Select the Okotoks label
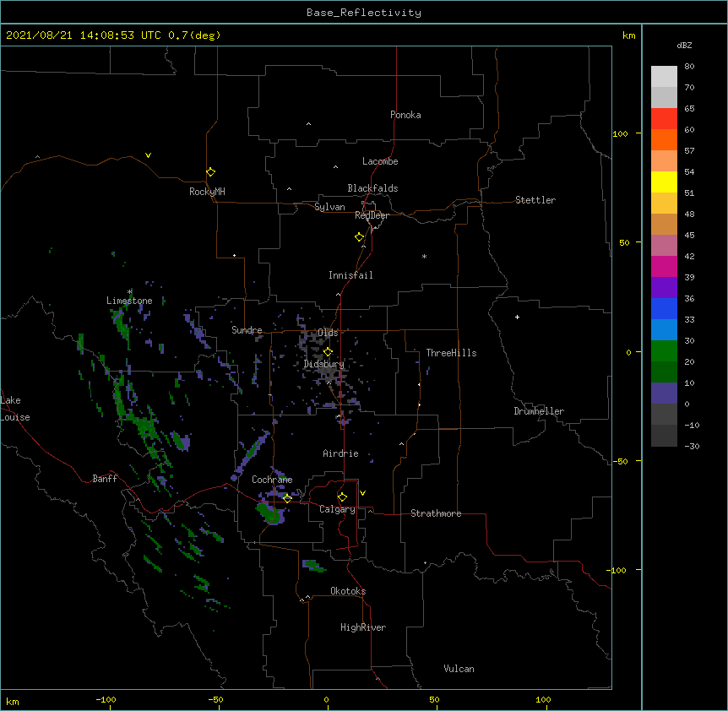 [x=348, y=591]
